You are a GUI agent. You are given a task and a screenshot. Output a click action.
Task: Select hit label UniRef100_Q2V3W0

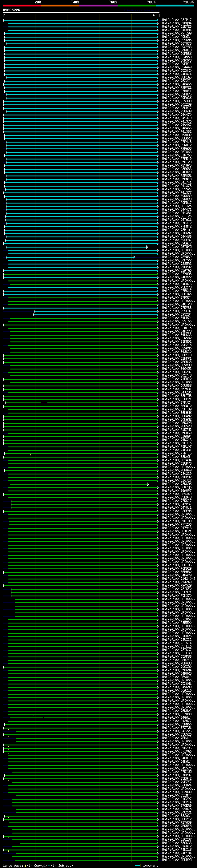(x=176, y=101)
